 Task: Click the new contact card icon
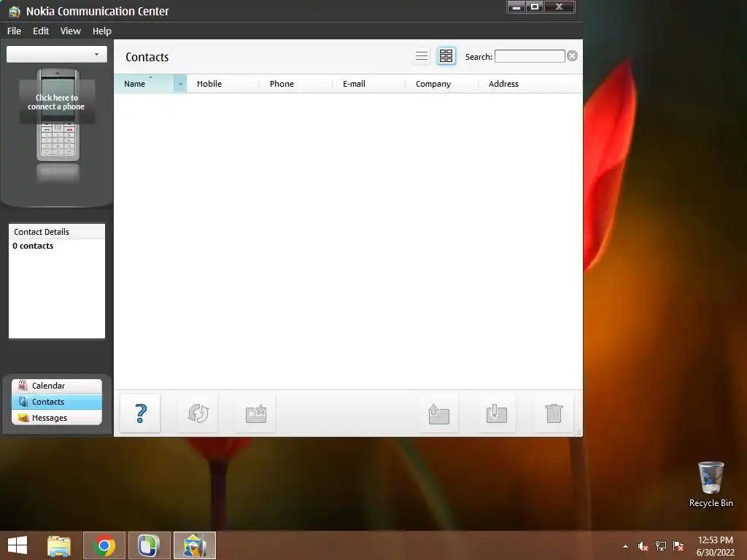tap(256, 413)
